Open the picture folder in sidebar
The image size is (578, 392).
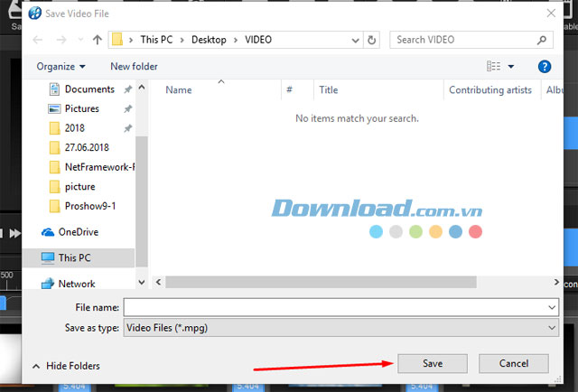point(72,187)
